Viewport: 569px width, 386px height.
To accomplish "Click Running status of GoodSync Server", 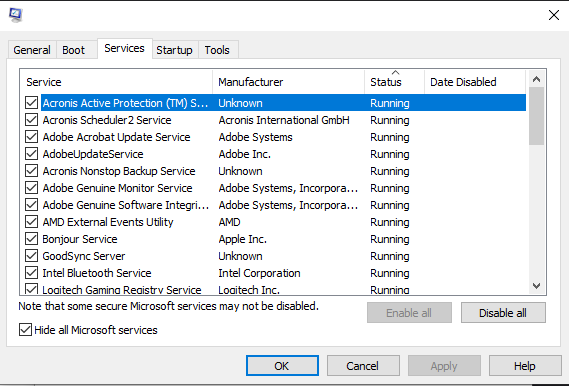I will 390,256.
